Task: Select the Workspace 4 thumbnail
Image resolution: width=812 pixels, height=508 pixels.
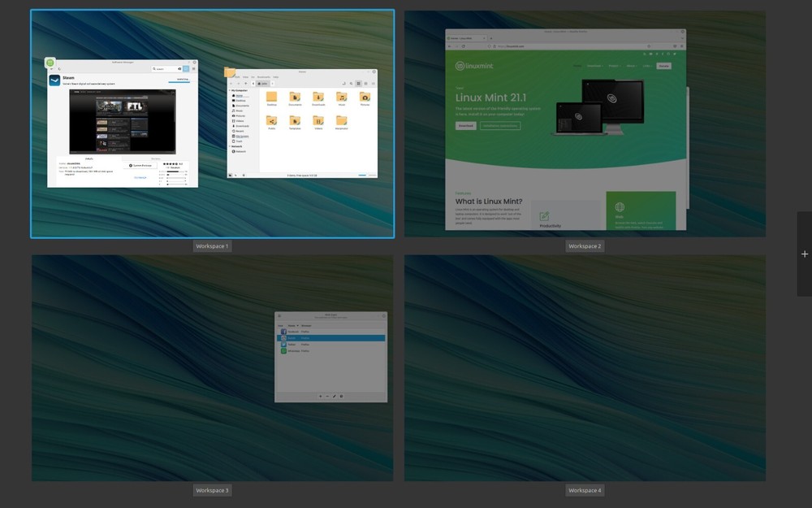Action: click(x=585, y=368)
